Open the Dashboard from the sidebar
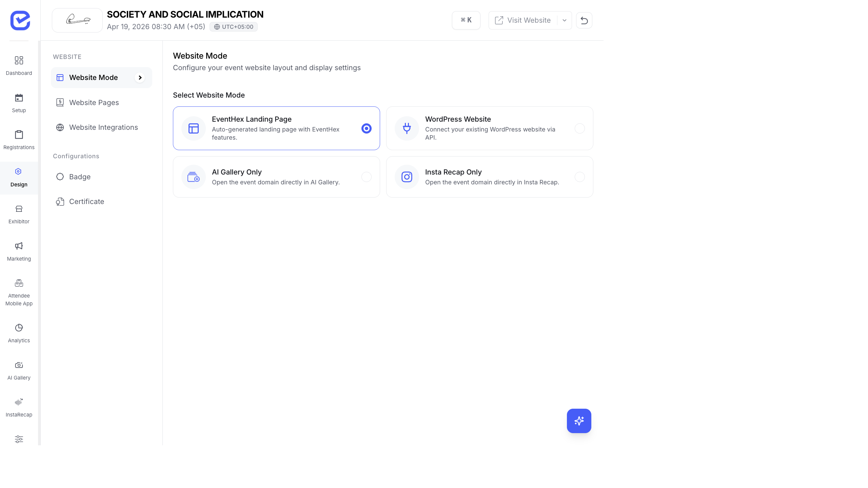868x488 pixels. pyautogui.click(x=19, y=65)
